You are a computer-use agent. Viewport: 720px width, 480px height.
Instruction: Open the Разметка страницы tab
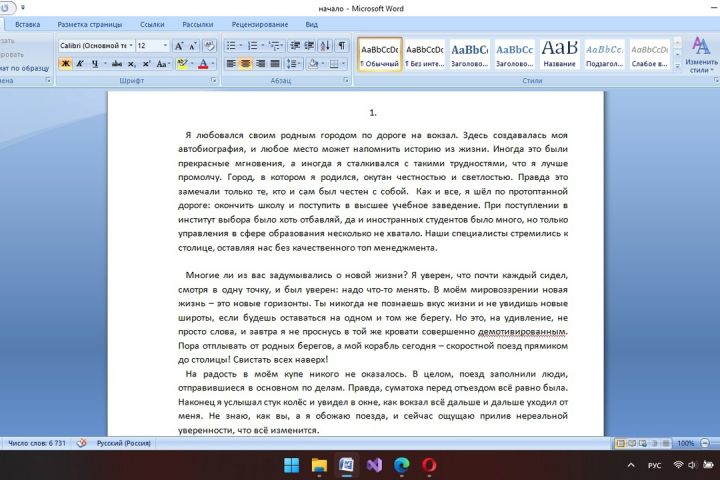pos(90,25)
